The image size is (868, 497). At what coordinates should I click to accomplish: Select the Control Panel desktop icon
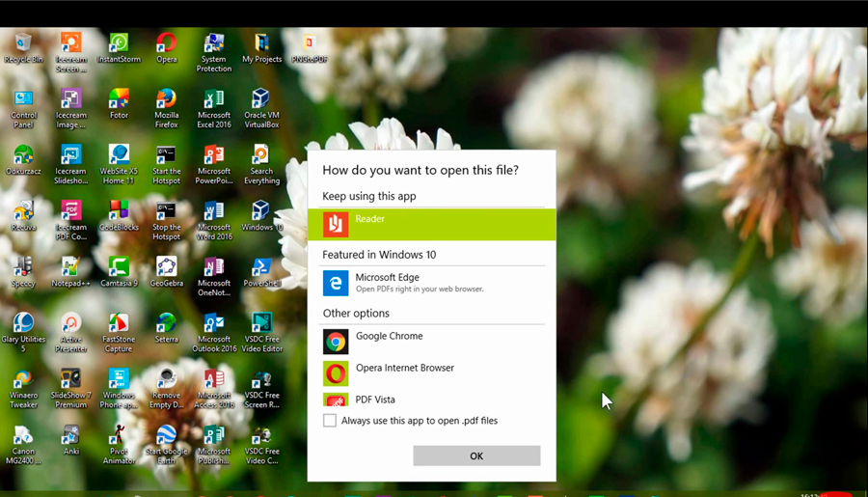pyautogui.click(x=23, y=109)
